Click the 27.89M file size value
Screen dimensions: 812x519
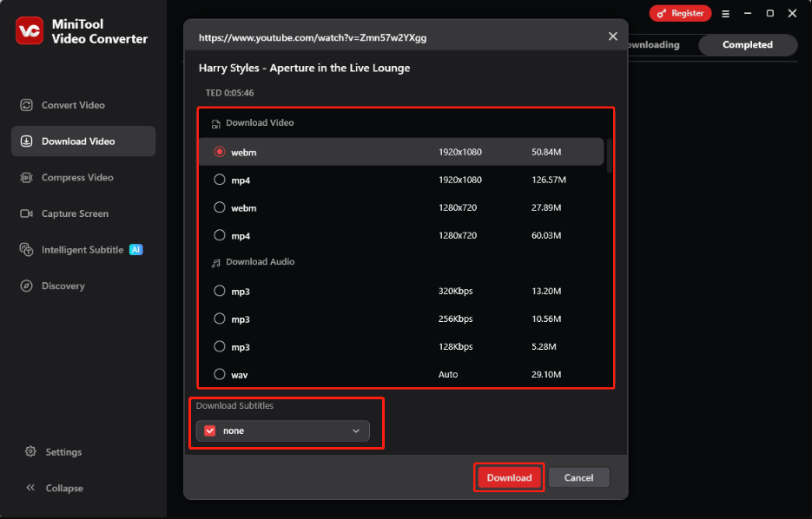click(546, 207)
